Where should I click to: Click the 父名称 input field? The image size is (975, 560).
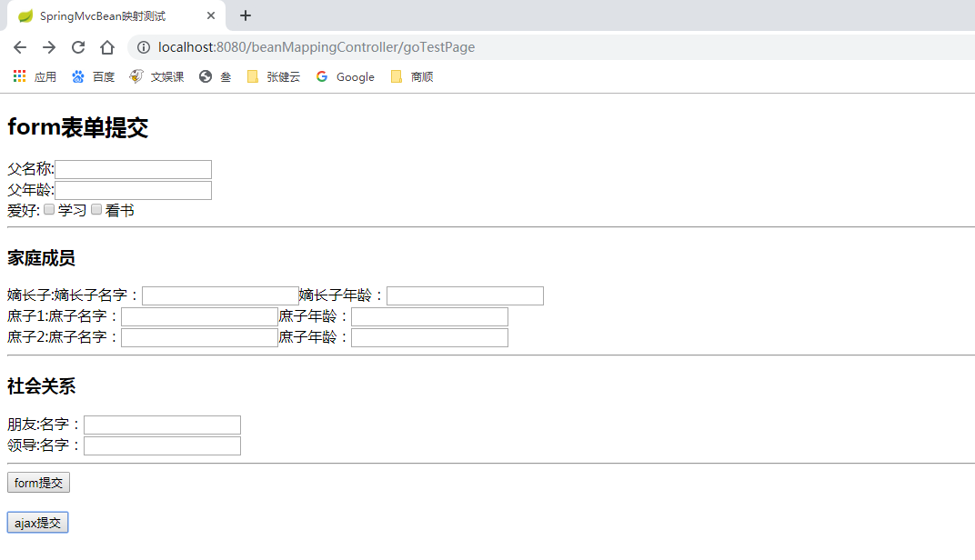coord(133,169)
